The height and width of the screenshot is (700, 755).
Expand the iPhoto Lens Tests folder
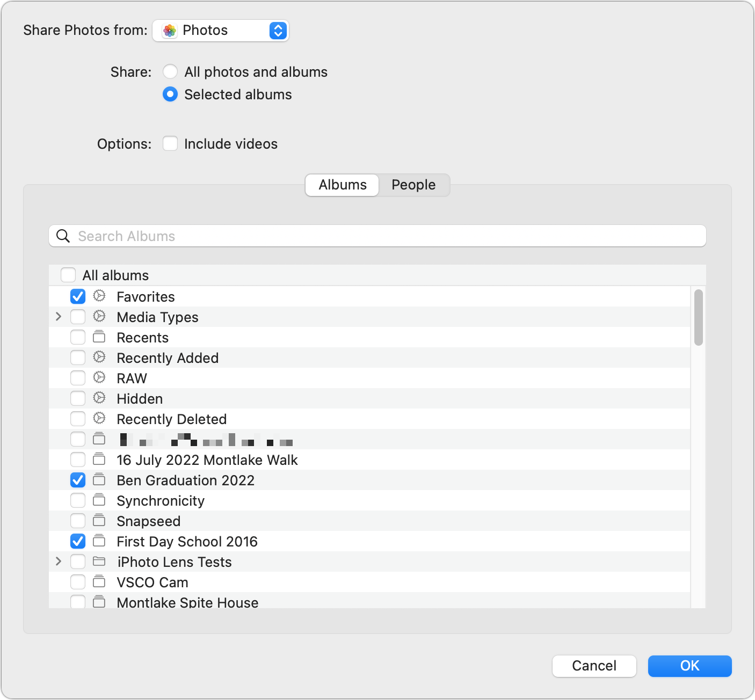(x=58, y=562)
